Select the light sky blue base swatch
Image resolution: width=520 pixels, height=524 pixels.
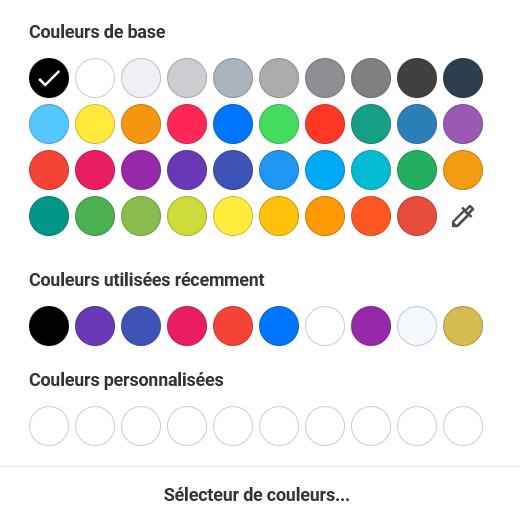point(49,124)
